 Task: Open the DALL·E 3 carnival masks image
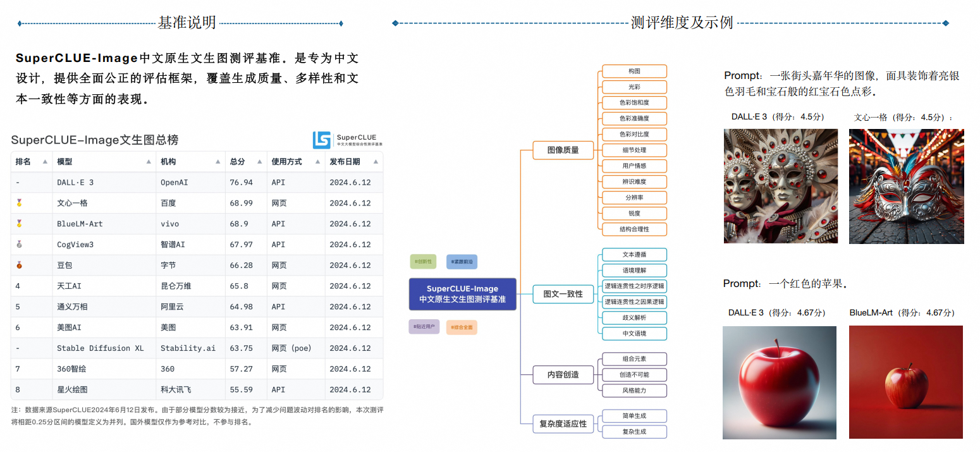(781, 186)
